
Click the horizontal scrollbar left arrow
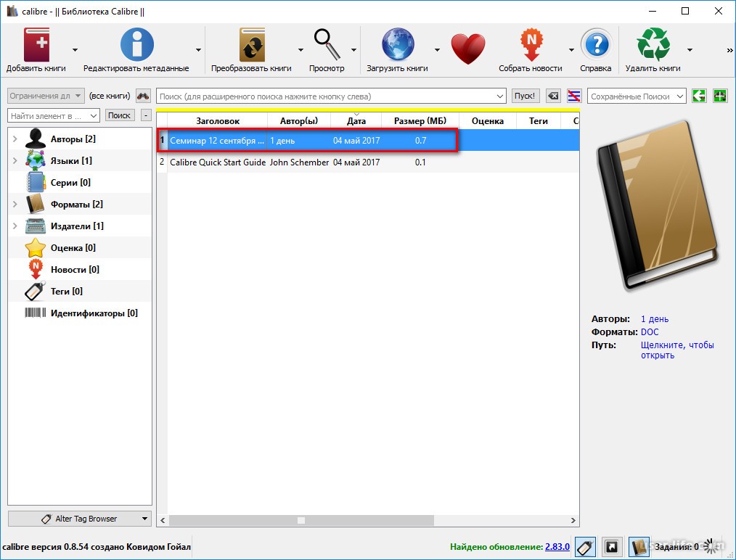pyautogui.click(x=163, y=520)
